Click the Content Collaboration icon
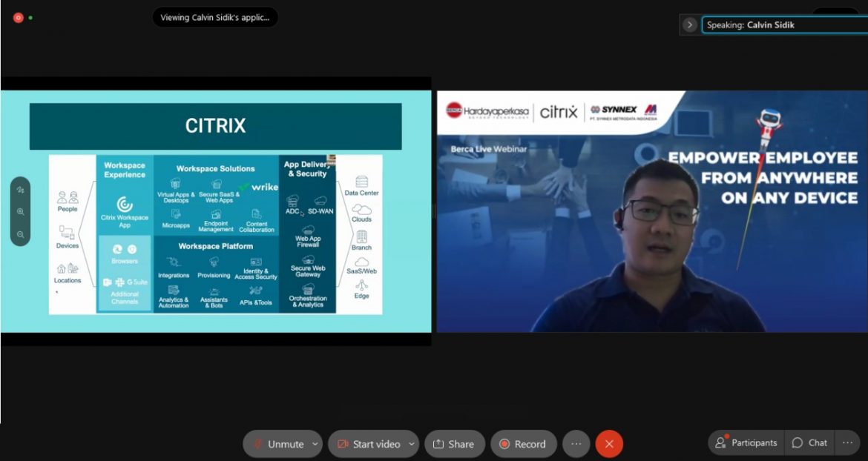 pos(256,214)
